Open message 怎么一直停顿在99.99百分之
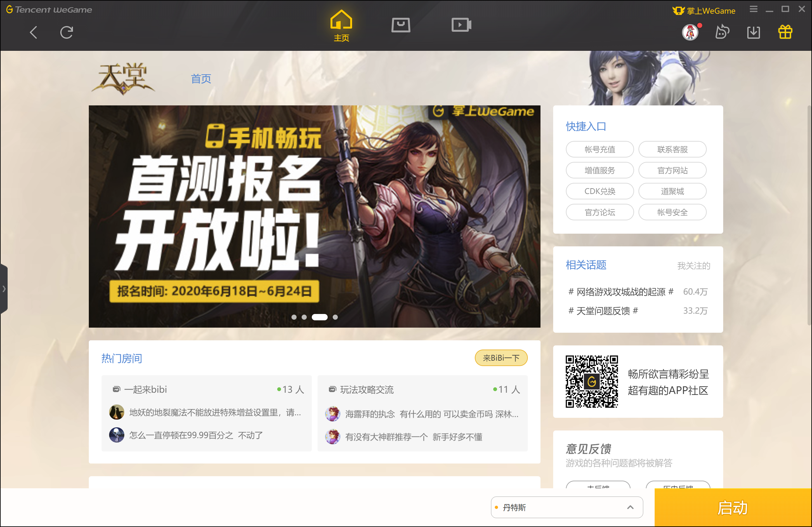 point(196,435)
